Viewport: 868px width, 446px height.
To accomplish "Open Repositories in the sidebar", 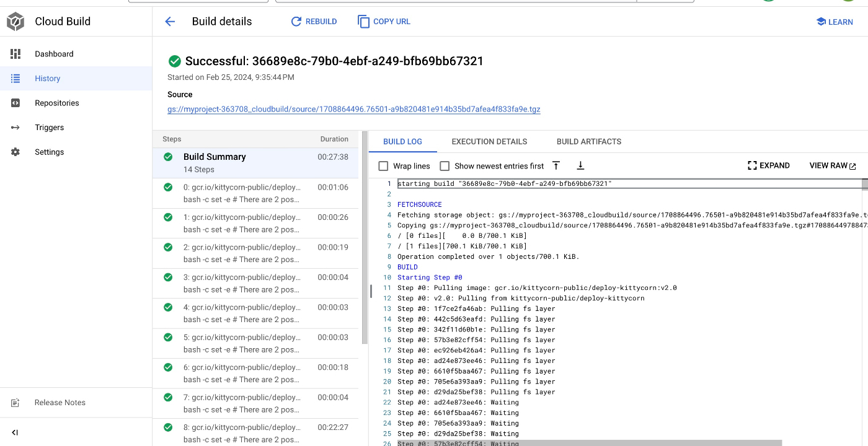I will (x=76, y=103).
